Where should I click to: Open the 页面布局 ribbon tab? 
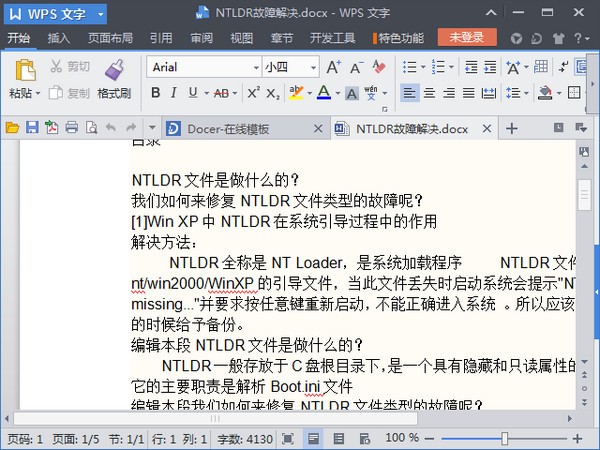click(110, 38)
